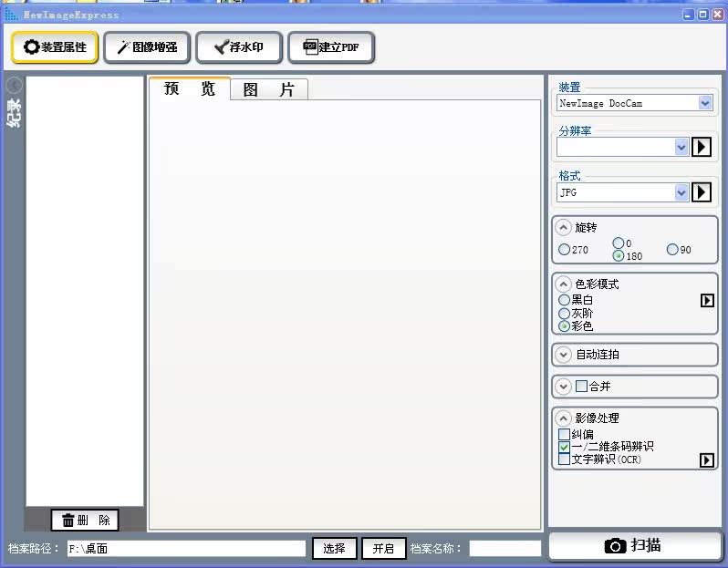Open the 图像增强 image enhancement tool

(147, 46)
